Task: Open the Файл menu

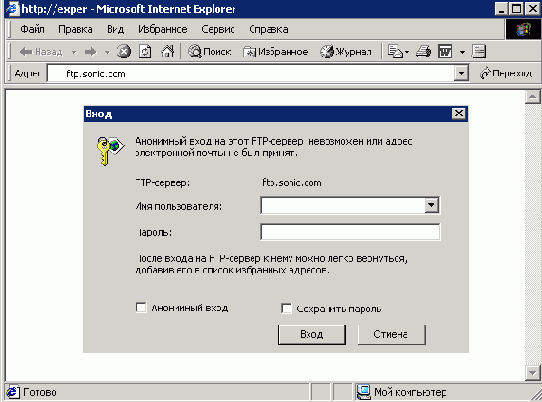Action: [32, 29]
